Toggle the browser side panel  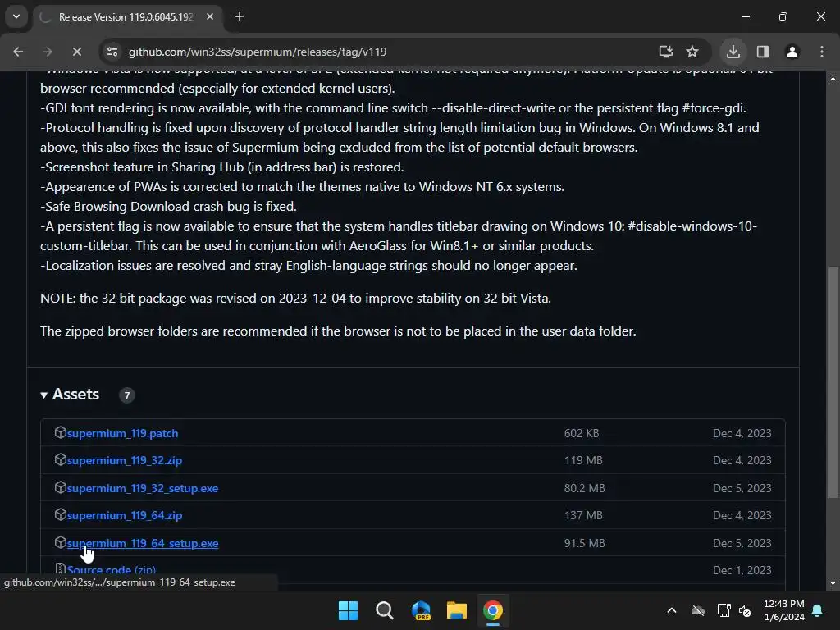[x=763, y=52]
